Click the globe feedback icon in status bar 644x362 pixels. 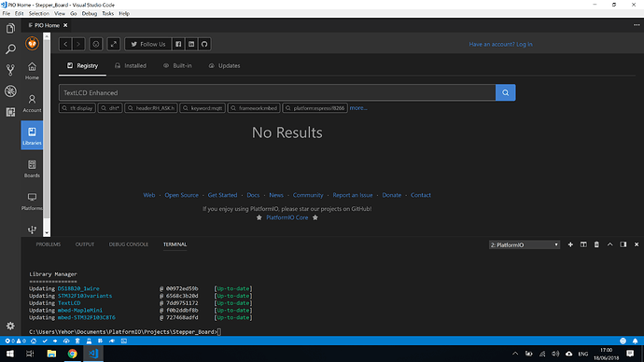(623, 341)
